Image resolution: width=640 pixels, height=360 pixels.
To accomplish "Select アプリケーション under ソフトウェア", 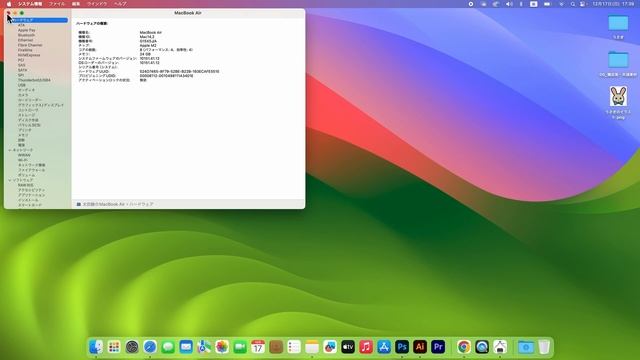I will click(31, 195).
